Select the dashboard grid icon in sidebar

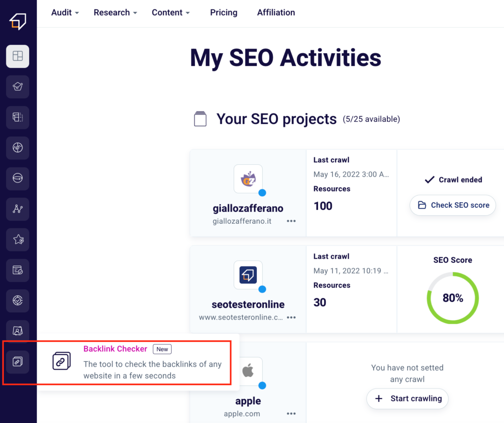[x=18, y=56]
